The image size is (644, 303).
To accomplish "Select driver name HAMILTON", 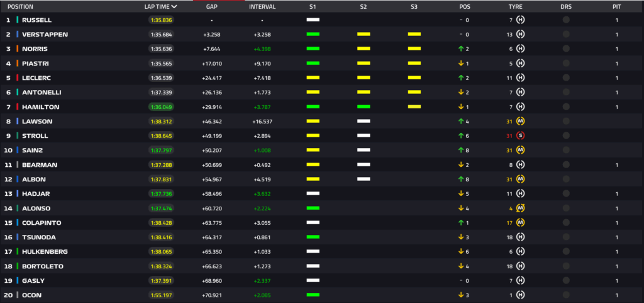I will (x=40, y=107).
